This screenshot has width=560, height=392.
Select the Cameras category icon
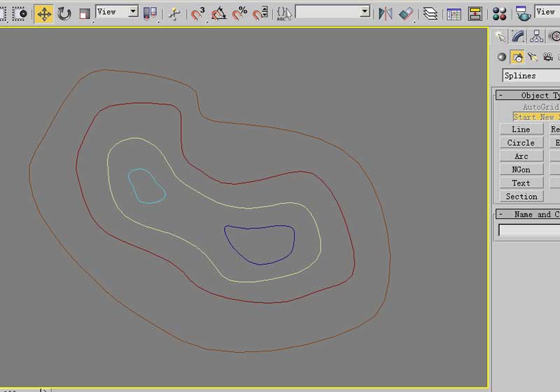tap(548, 57)
